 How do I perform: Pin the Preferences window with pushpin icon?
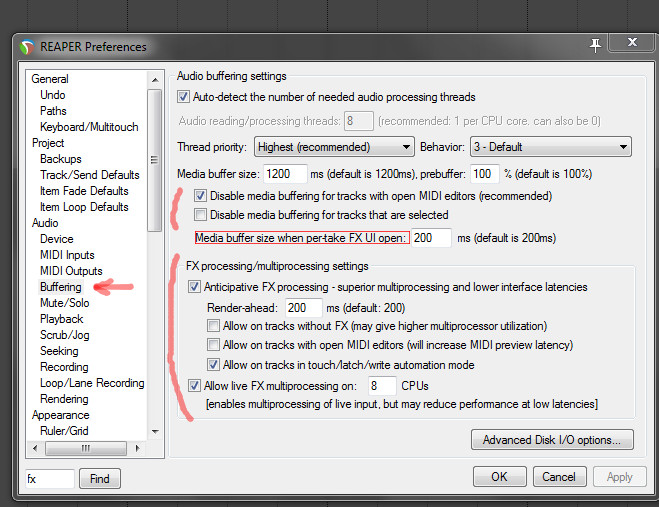(595, 45)
